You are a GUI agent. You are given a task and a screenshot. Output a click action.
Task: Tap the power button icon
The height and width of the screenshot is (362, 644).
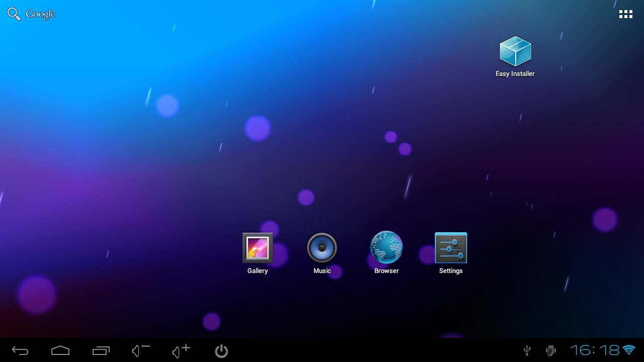[221, 350]
